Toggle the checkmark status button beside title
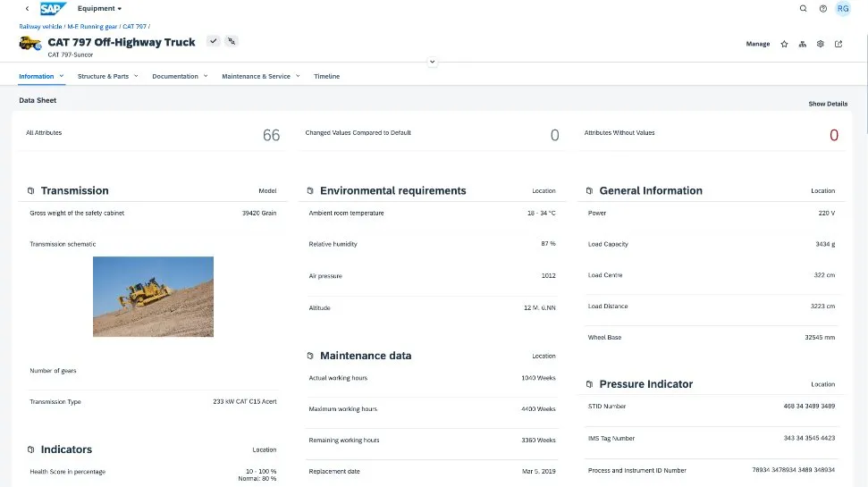Viewport: 868px width, 487px height. point(213,41)
